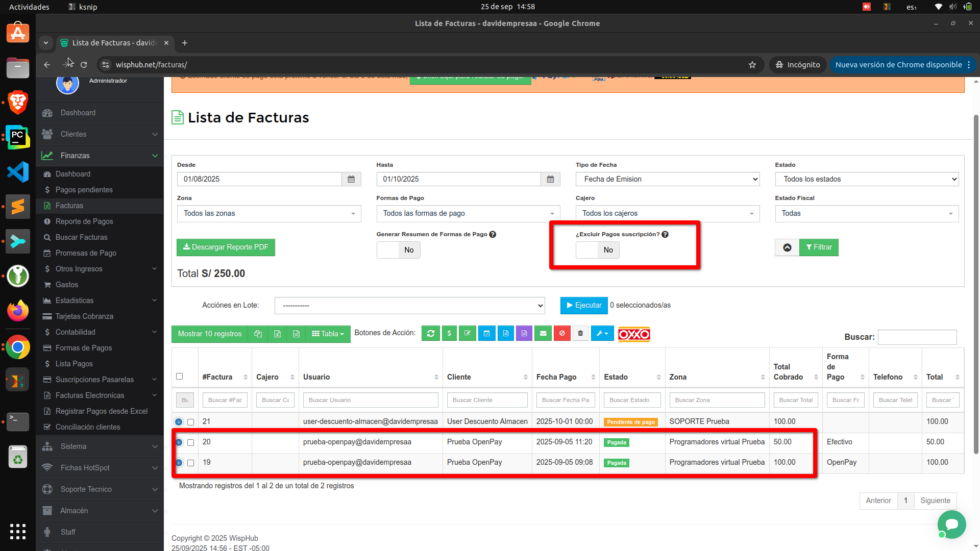Click the OXXO logo button
Image resolution: width=980 pixels, height=551 pixels.
click(x=634, y=334)
